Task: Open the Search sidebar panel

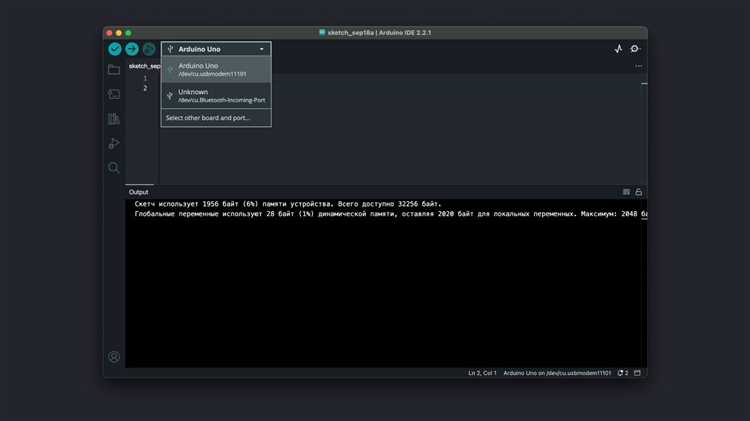Action: point(114,167)
